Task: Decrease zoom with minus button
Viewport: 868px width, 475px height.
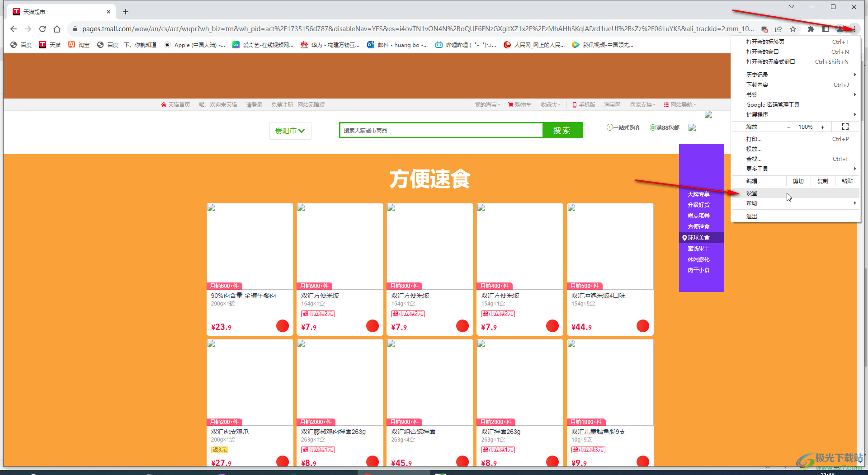Action: tap(788, 127)
